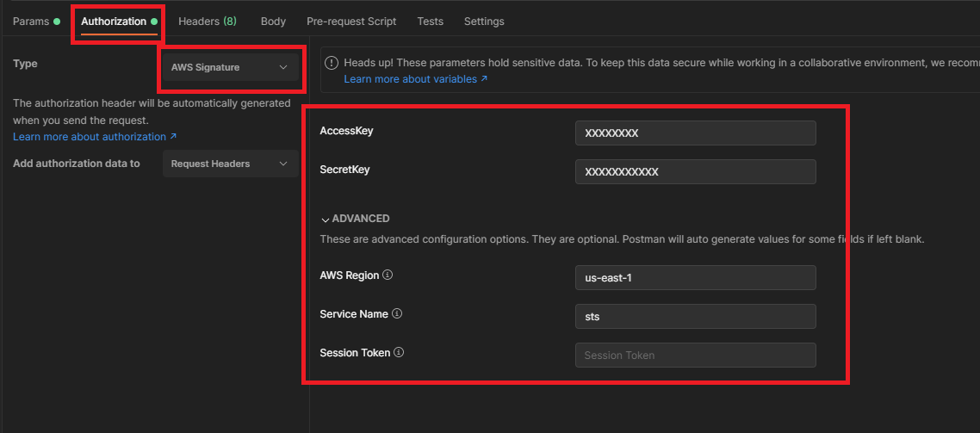
Task: Click the empty Session Token field
Action: pos(695,356)
